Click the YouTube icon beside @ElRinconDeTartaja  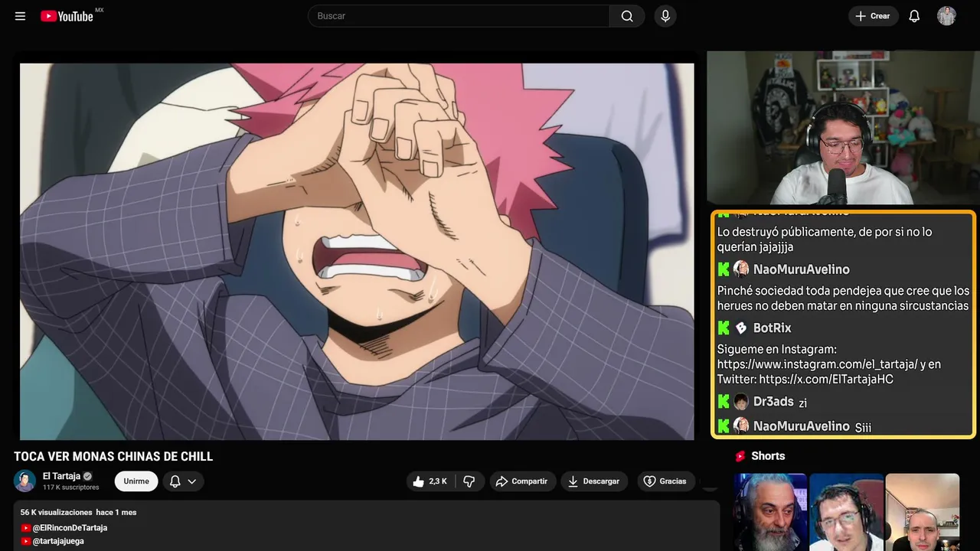tap(26, 528)
